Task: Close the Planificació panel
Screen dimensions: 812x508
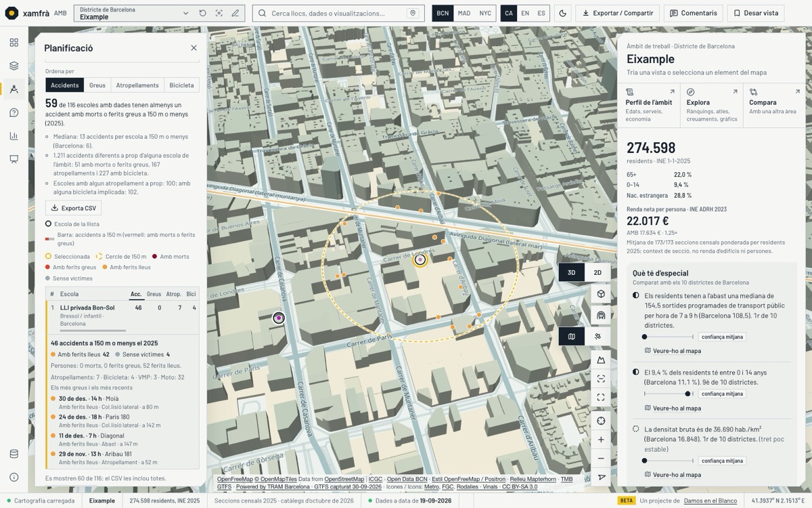Action: [194, 48]
